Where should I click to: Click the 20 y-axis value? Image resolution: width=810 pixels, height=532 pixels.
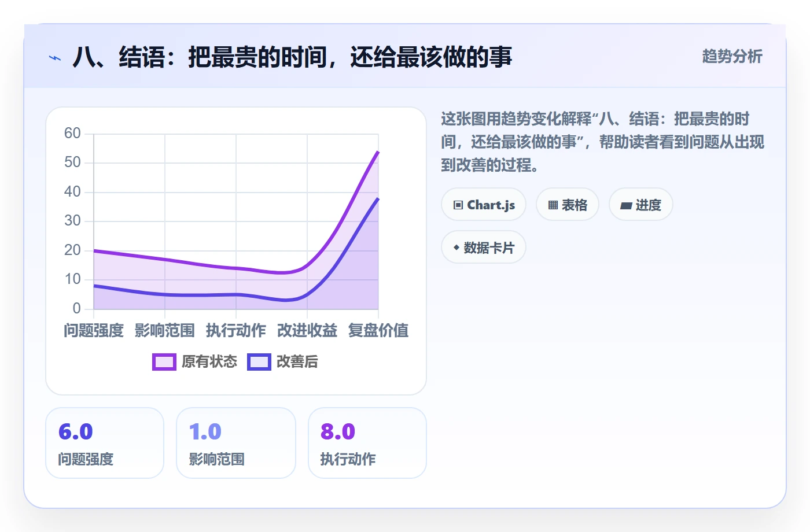coord(72,250)
